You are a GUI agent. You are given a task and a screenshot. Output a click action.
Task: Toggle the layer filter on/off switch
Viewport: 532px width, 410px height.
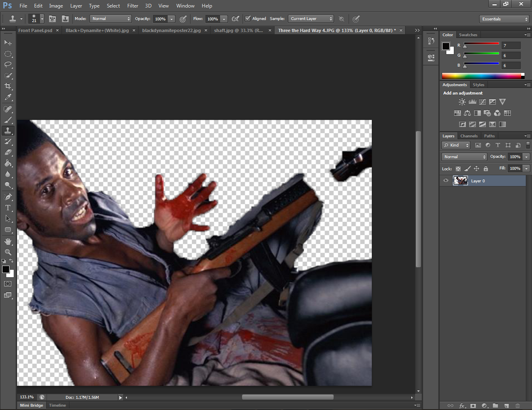pyautogui.click(x=528, y=145)
